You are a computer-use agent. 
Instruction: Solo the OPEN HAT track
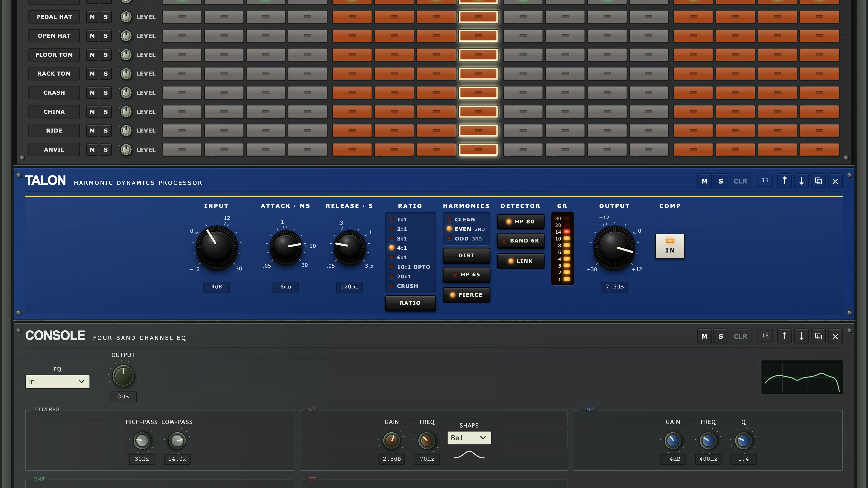point(106,35)
